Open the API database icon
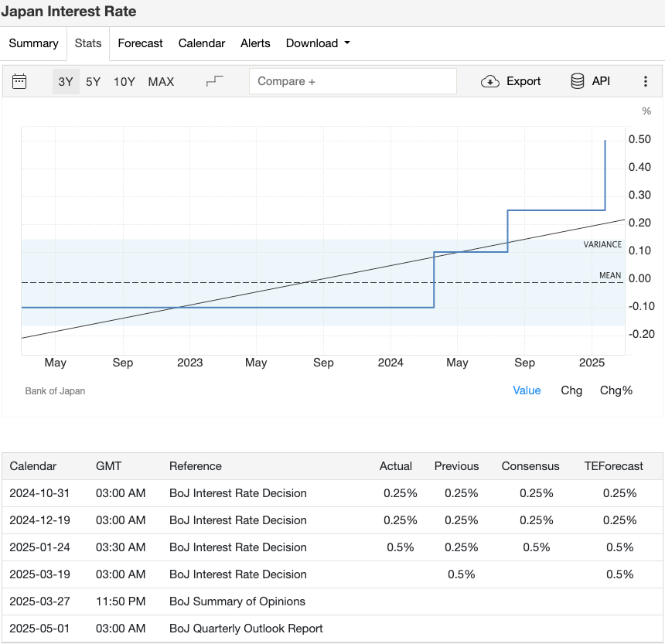665x644 pixels. coord(578,81)
